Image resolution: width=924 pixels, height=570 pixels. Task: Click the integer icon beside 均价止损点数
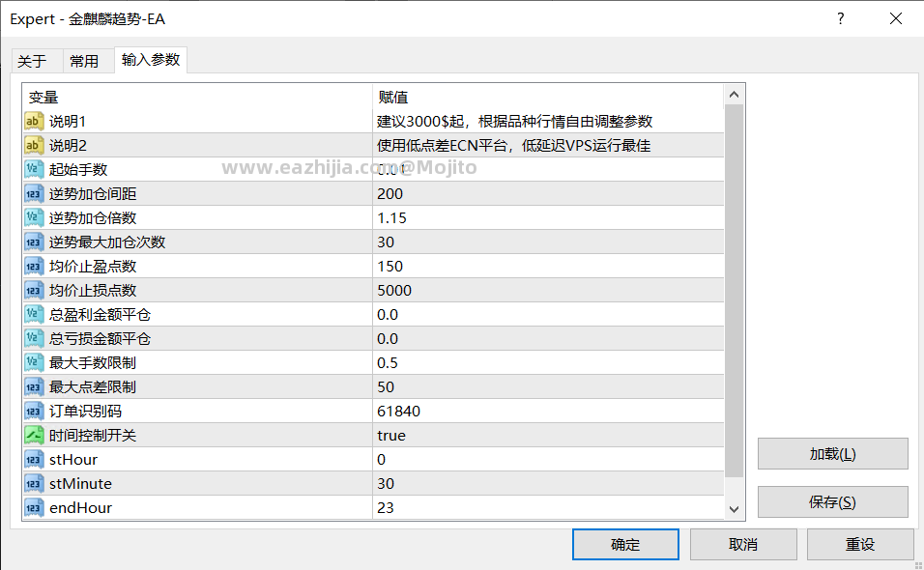tap(34, 290)
